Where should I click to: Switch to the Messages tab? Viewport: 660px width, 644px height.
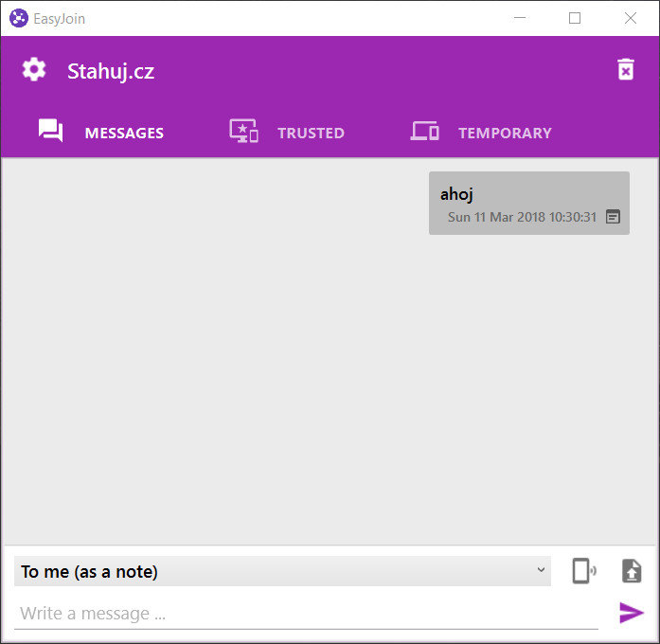[x=101, y=132]
